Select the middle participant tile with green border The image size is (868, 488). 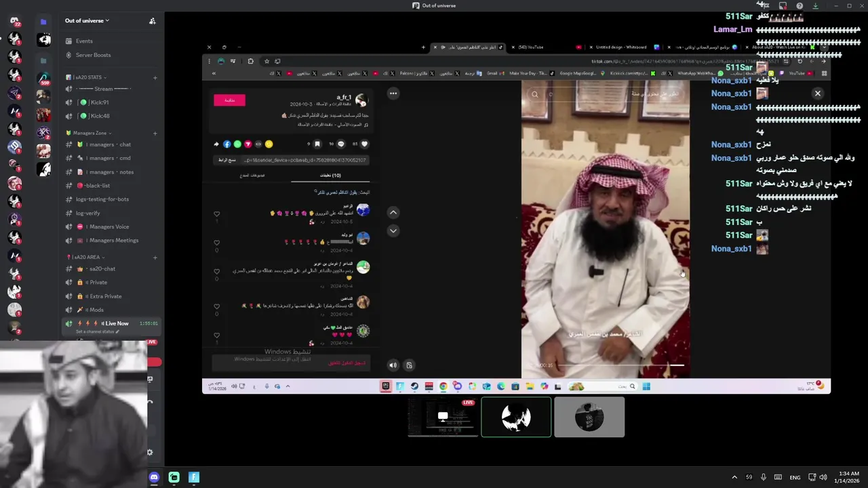click(x=516, y=417)
